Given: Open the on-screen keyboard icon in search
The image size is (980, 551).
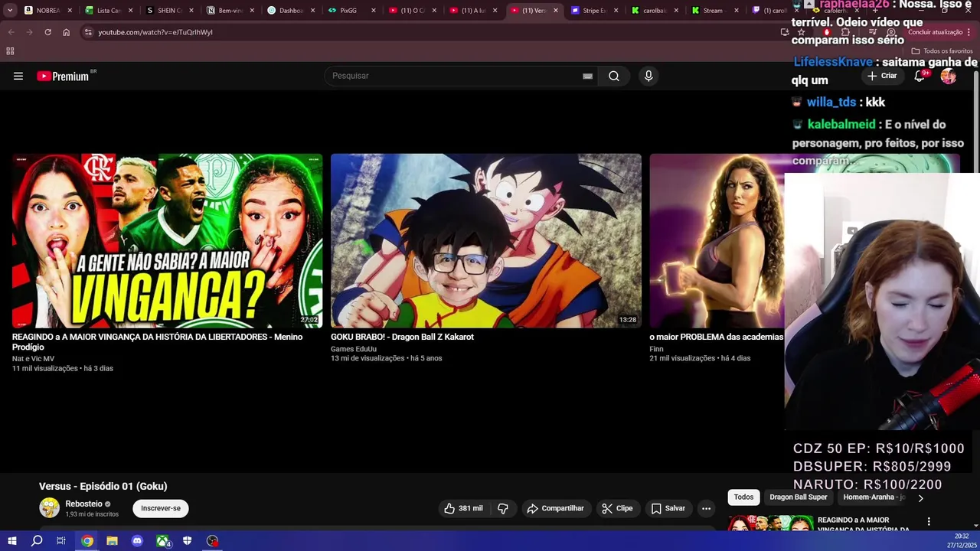Looking at the screenshot, I should coord(587,76).
